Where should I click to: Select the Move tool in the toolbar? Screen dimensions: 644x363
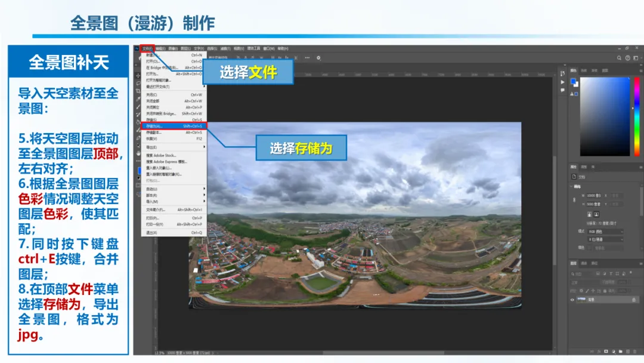coord(138,76)
